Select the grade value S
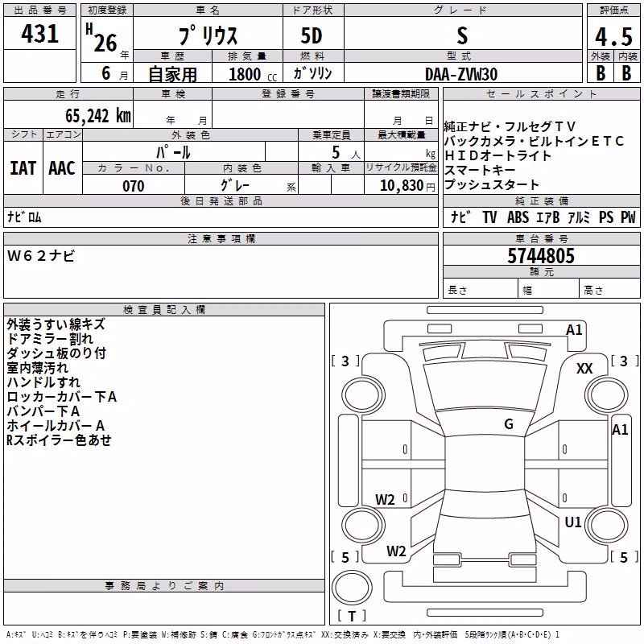644x644 pixels. 462,35
